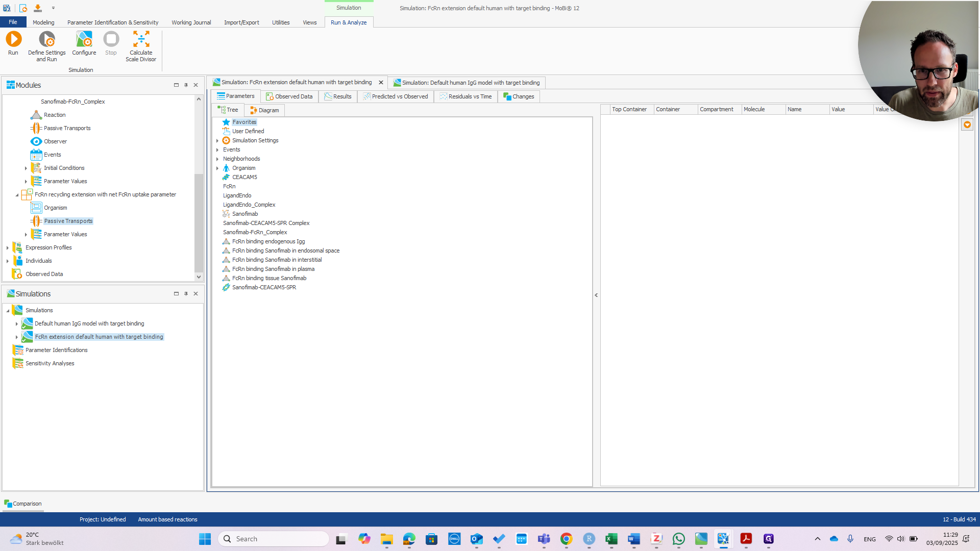Select the Observer building block icon
Viewport: 980px width, 551px height.
pyautogui.click(x=36, y=141)
